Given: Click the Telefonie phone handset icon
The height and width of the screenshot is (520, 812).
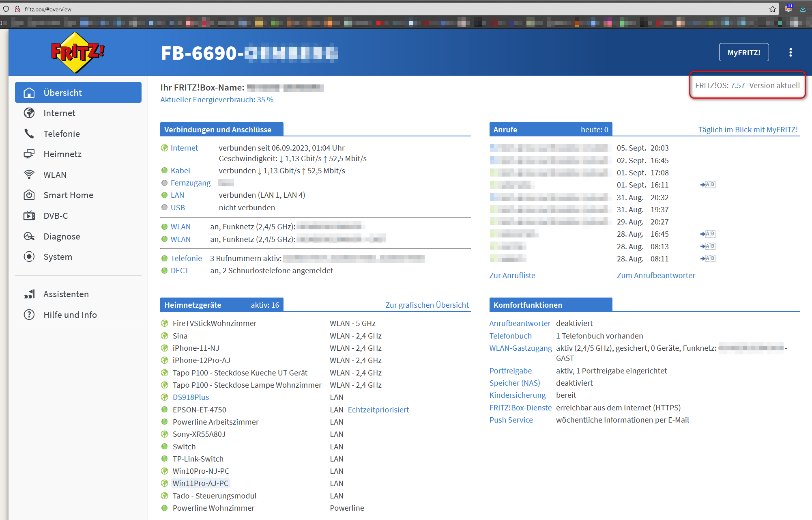Looking at the screenshot, I should 29,134.
